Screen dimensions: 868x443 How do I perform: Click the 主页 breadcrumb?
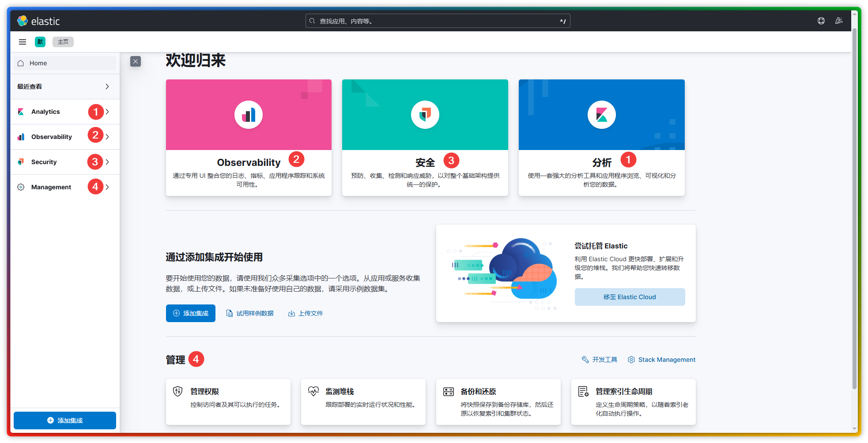coord(63,42)
